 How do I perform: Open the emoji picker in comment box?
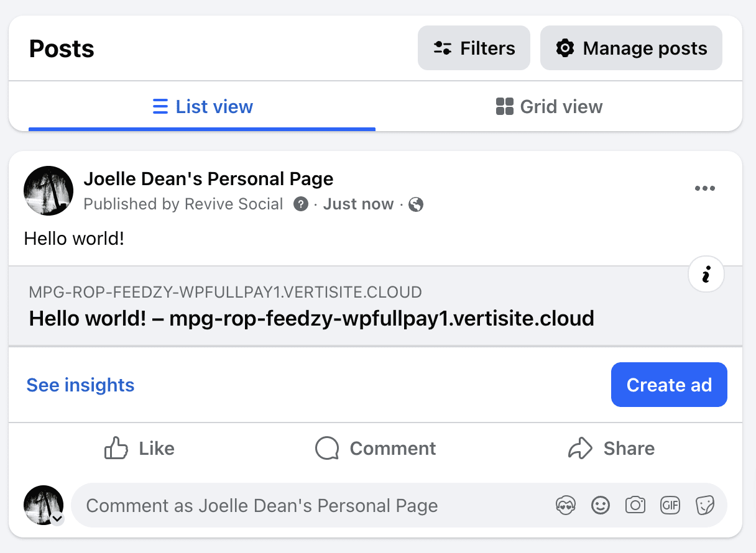pos(600,506)
